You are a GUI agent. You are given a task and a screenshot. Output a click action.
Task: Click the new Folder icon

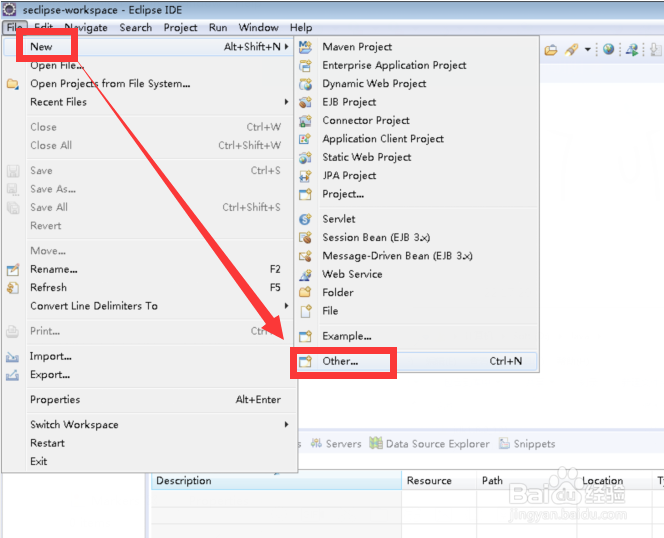[x=305, y=293]
